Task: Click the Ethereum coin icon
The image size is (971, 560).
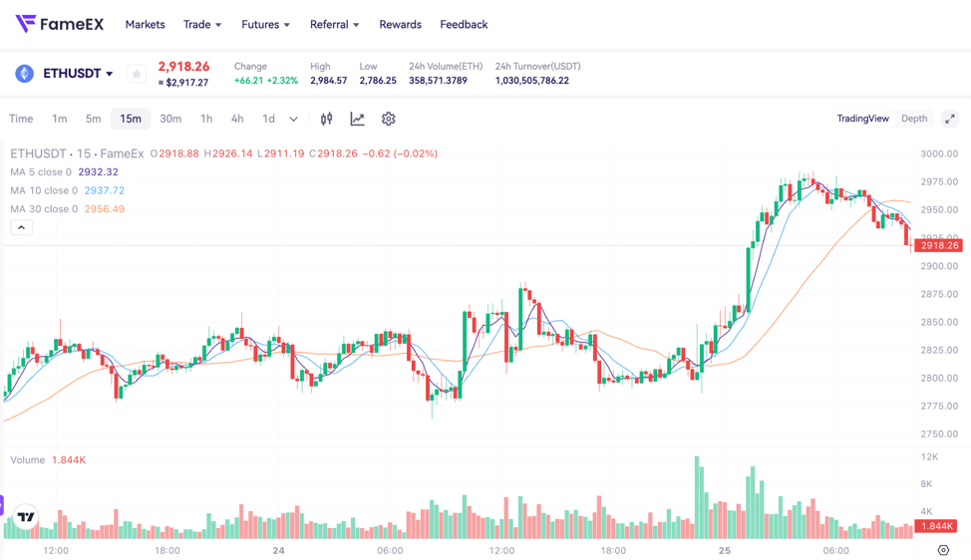Action: (24, 74)
